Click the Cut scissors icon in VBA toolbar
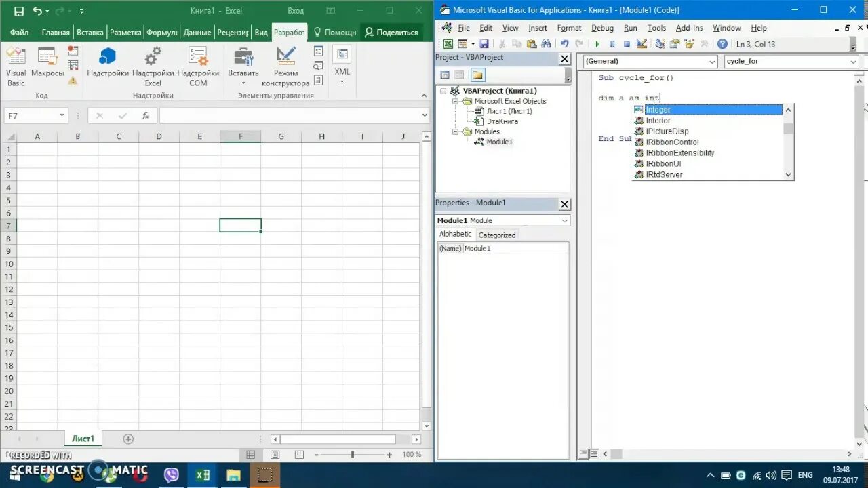The width and height of the screenshot is (868, 488). [x=502, y=44]
